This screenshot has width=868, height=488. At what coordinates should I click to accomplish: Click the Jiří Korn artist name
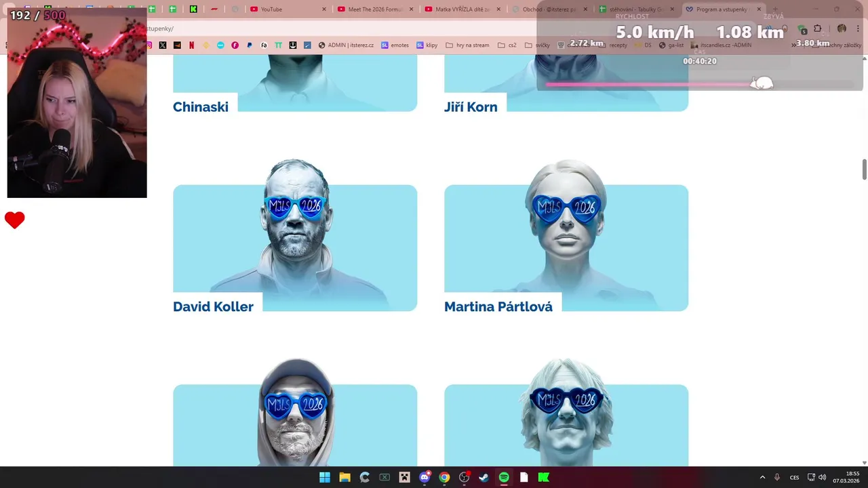[x=471, y=107]
